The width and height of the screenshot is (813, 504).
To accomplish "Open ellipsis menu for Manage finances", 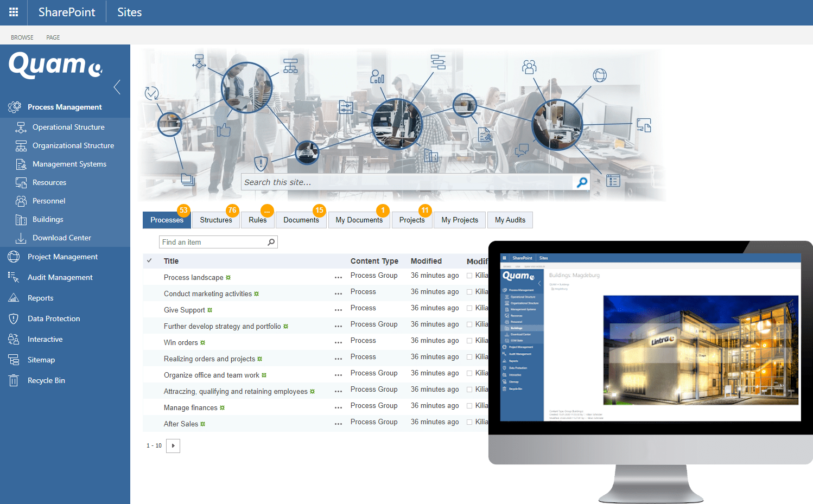I will pyautogui.click(x=338, y=407).
